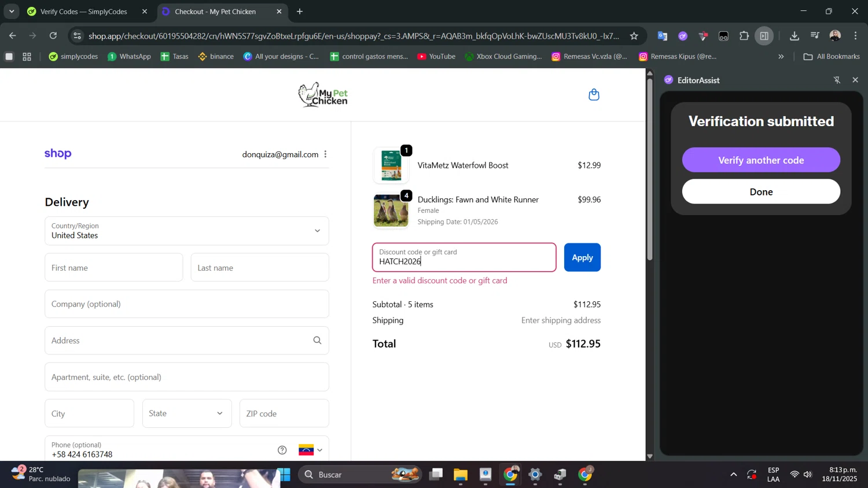Open the Shop logo link
This screenshot has height=488, width=868.
[x=58, y=154]
